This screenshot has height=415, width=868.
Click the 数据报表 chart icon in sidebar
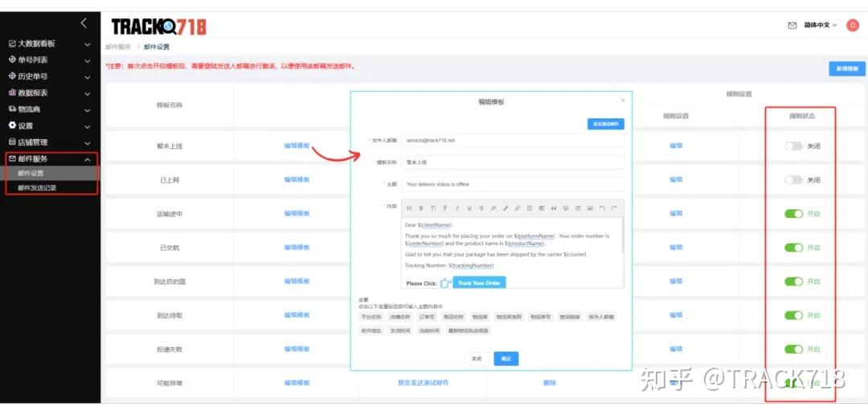pyautogui.click(x=12, y=93)
